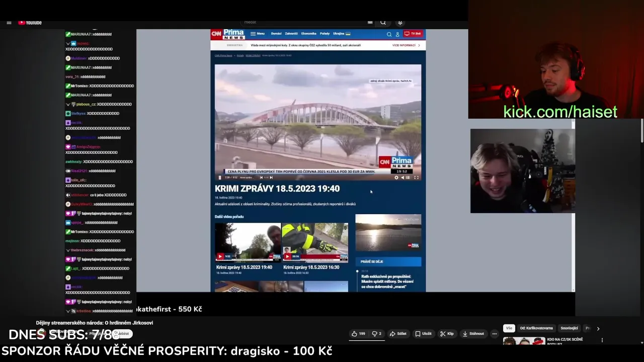The height and width of the screenshot is (362, 644).
Task: Show more filter chips with right arrow
Action: pyautogui.click(x=598, y=328)
